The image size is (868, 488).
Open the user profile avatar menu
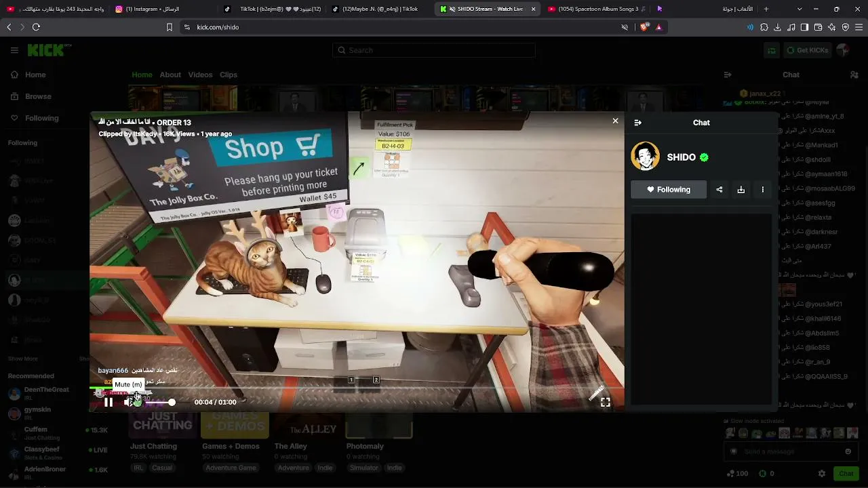point(843,50)
